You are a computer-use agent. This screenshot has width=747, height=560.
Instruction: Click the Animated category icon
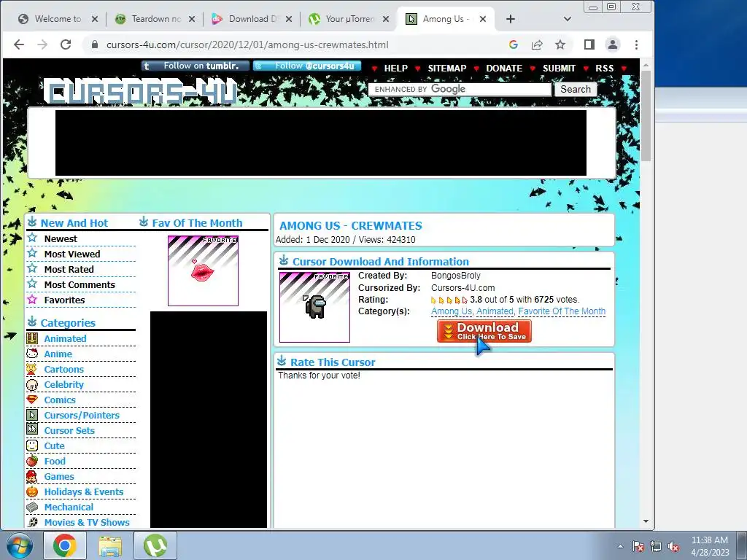(x=32, y=338)
